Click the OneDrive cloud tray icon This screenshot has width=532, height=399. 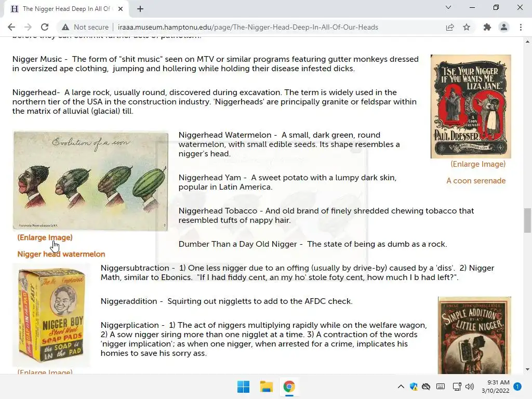(426, 387)
